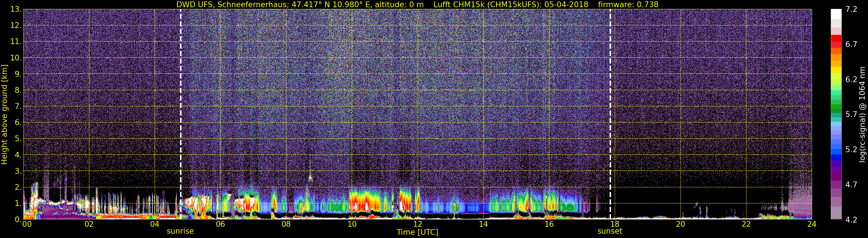Select the 'sunrise' label below the time axis
The width and height of the screenshot is (868, 238).
point(180,231)
